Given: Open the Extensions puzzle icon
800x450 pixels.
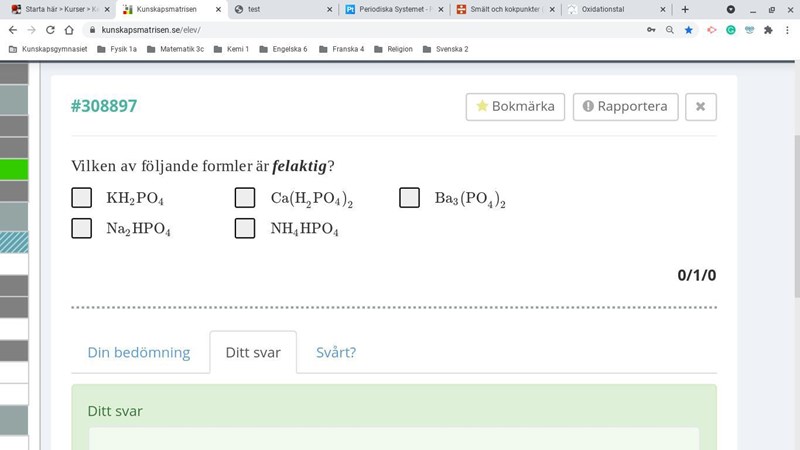Looking at the screenshot, I should [x=767, y=30].
